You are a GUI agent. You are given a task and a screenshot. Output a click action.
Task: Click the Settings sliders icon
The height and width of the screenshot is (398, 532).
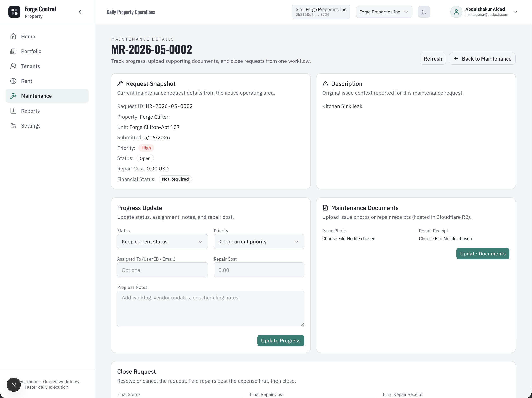click(13, 126)
